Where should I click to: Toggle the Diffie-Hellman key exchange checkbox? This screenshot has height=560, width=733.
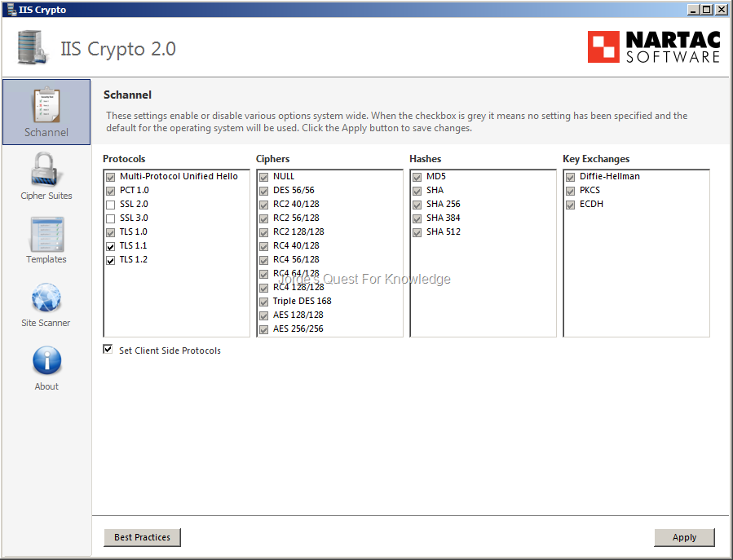pos(570,177)
